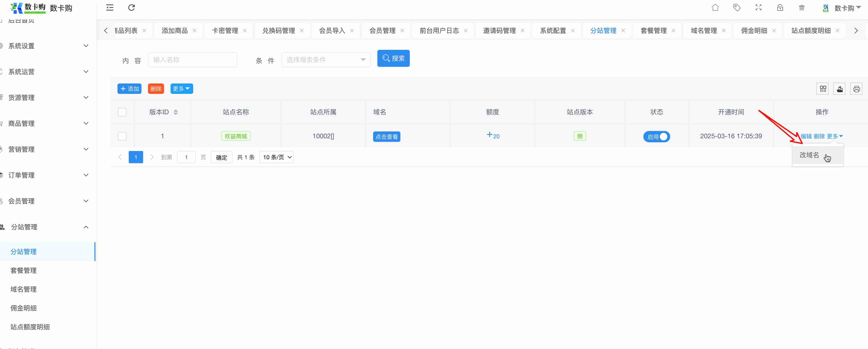Screen dimensions: 868x349
Task: Click the sidebar collapse menu icon
Action: point(110,8)
